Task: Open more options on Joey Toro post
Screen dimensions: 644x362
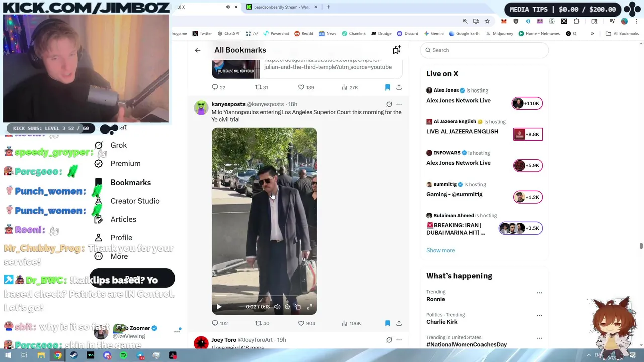Action: pos(399,340)
